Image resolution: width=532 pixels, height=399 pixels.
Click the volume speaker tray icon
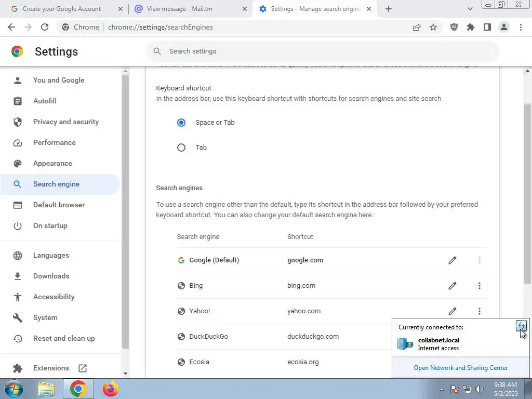(480, 389)
